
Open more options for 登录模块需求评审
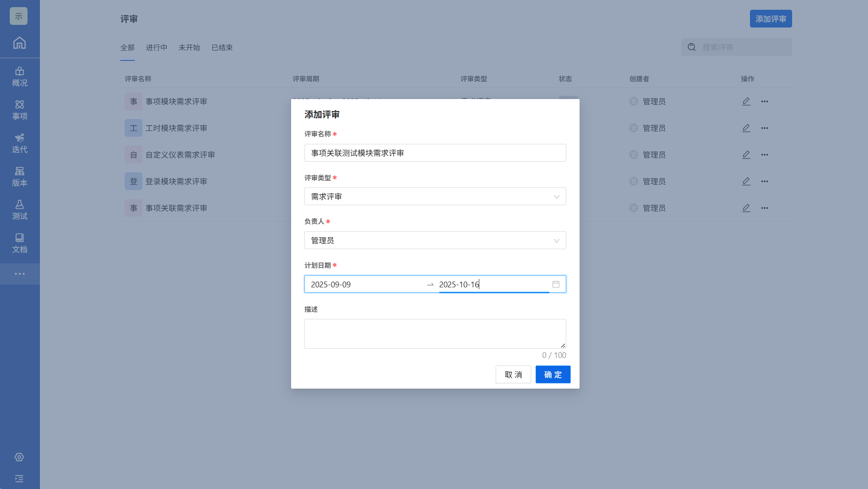coord(764,181)
